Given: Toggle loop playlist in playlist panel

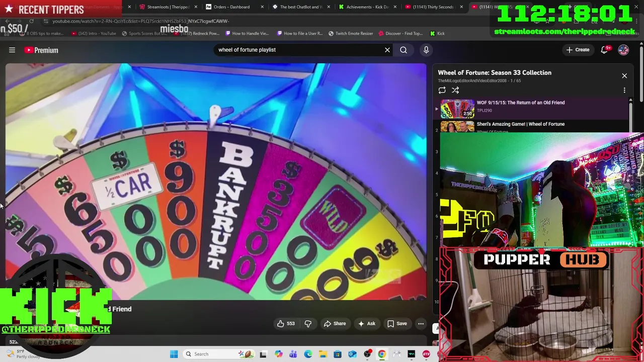Looking at the screenshot, I should [x=442, y=90].
